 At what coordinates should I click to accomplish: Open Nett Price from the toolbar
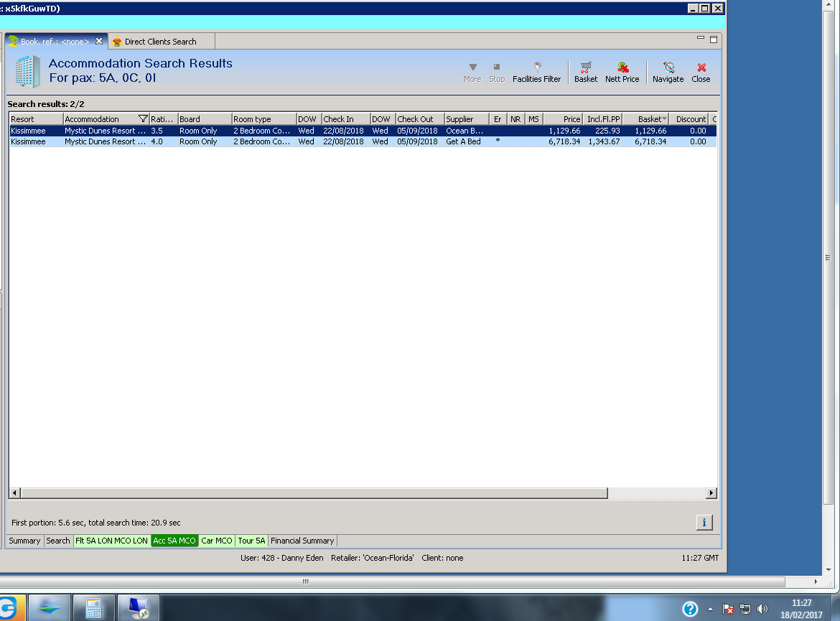pyautogui.click(x=622, y=73)
